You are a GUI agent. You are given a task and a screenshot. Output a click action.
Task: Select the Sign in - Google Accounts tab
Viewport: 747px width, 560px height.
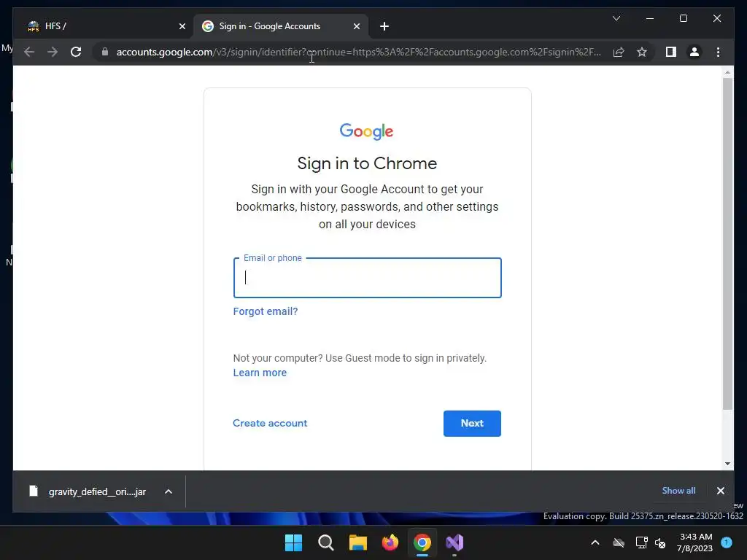[281, 26]
